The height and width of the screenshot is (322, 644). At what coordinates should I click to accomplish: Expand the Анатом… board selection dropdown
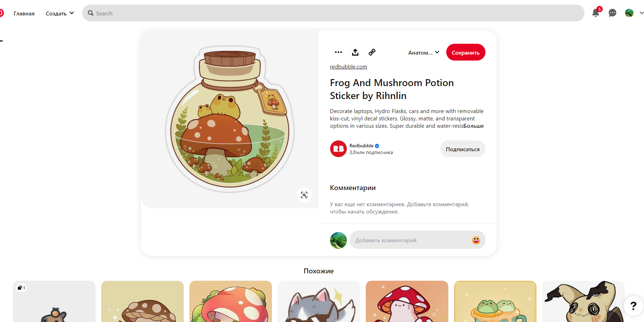(423, 52)
